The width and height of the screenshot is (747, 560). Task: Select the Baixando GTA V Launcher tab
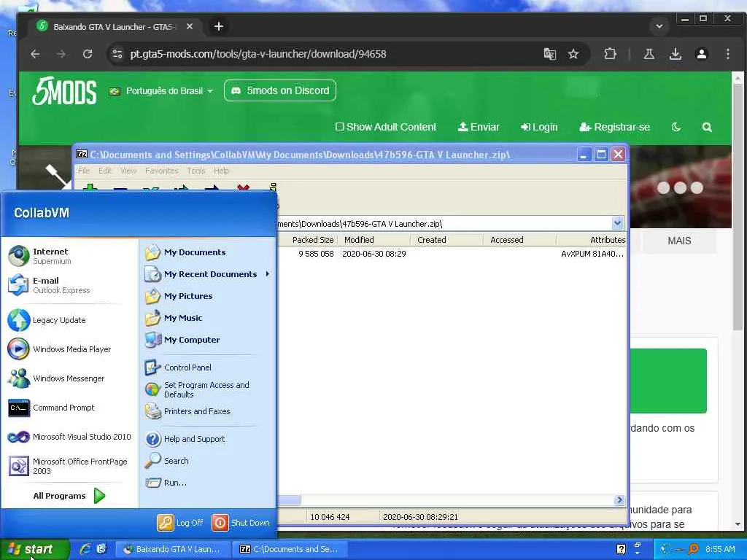click(x=115, y=27)
